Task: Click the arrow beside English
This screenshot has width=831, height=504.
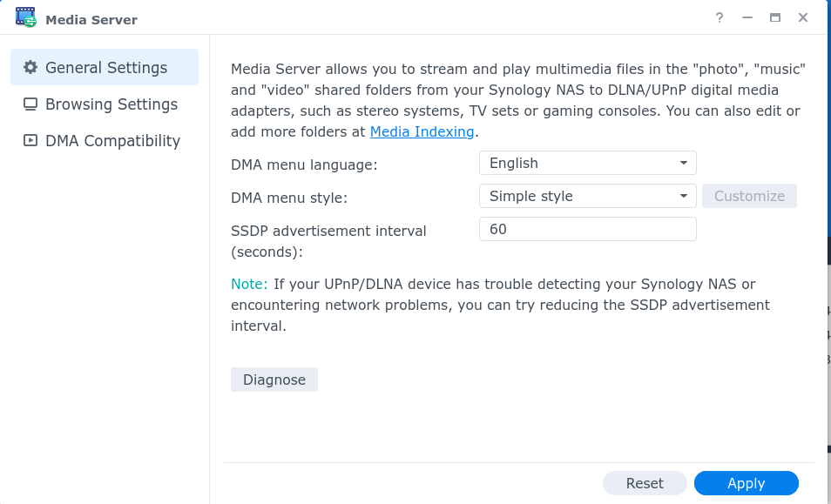Action: pyautogui.click(x=684, y=164)
